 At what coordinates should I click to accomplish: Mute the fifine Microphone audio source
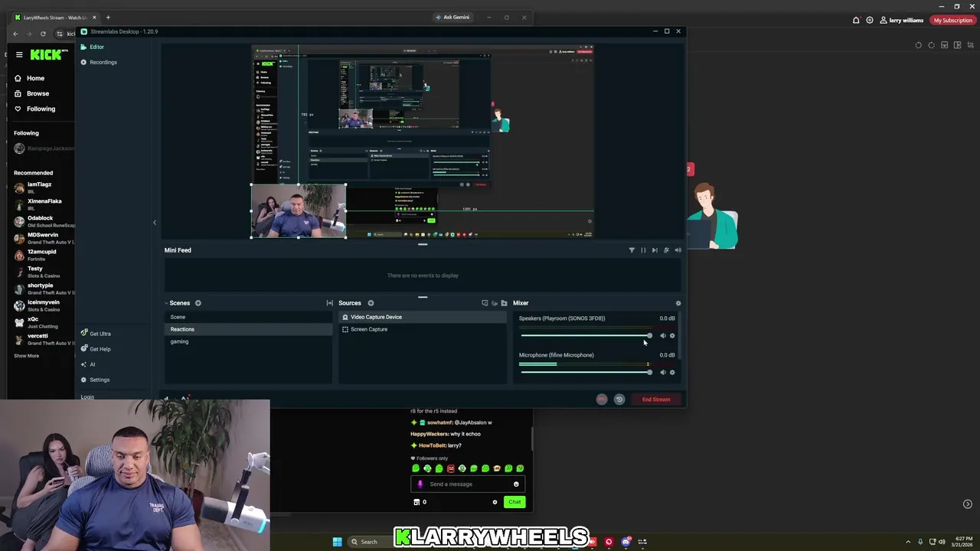tap(663, 373)
